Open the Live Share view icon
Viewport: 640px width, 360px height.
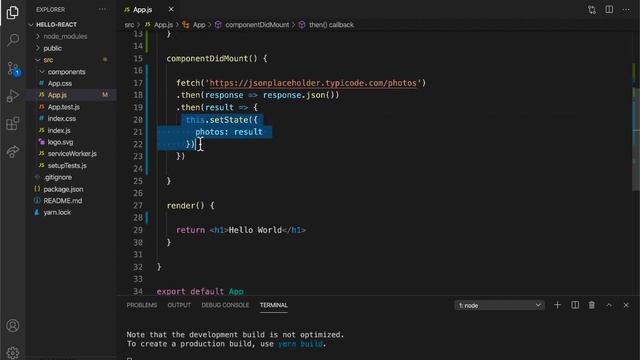[13, 151]
